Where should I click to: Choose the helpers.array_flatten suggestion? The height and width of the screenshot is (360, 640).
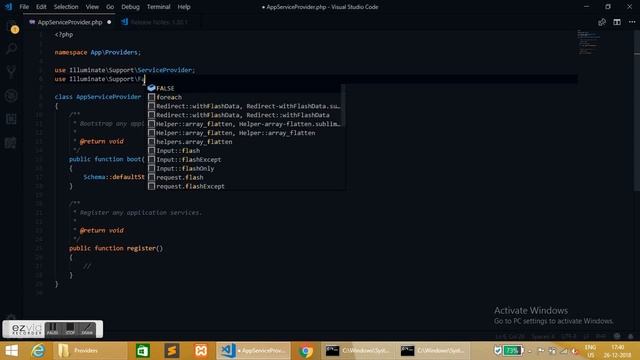245,142
